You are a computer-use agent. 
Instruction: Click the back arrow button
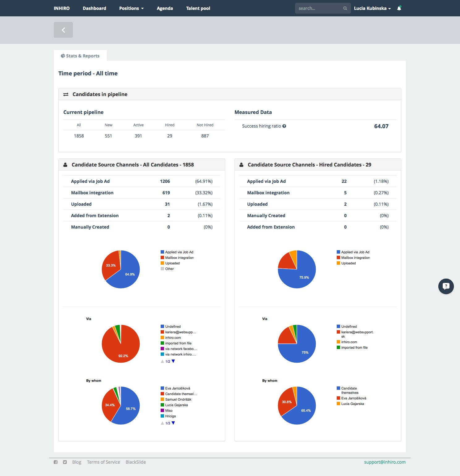coord(63,30)
